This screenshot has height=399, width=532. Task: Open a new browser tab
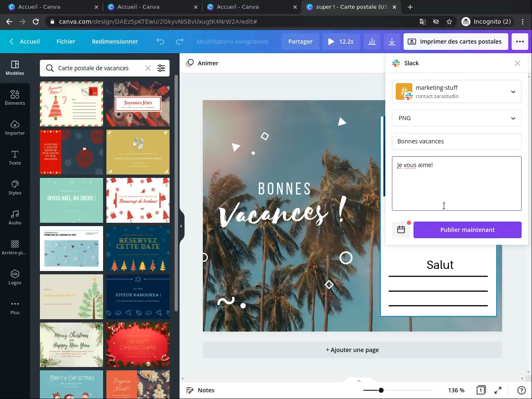[x=410, y=7]
